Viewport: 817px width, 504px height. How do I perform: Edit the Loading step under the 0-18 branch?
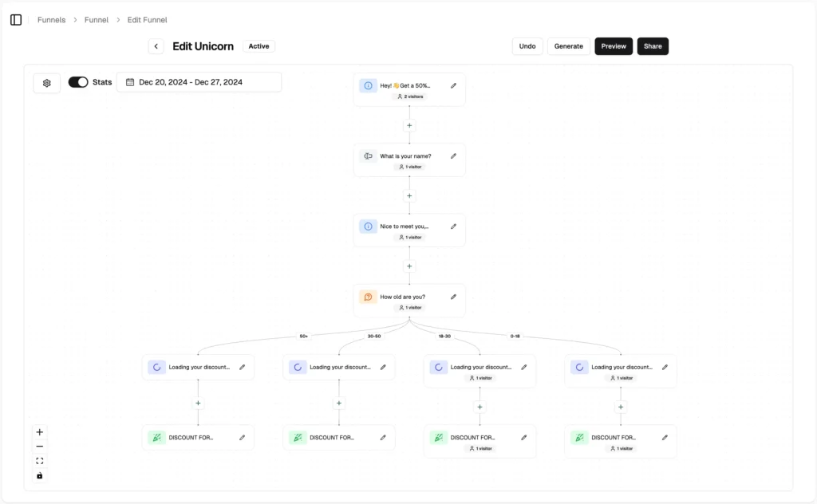[x=665, y=367]
